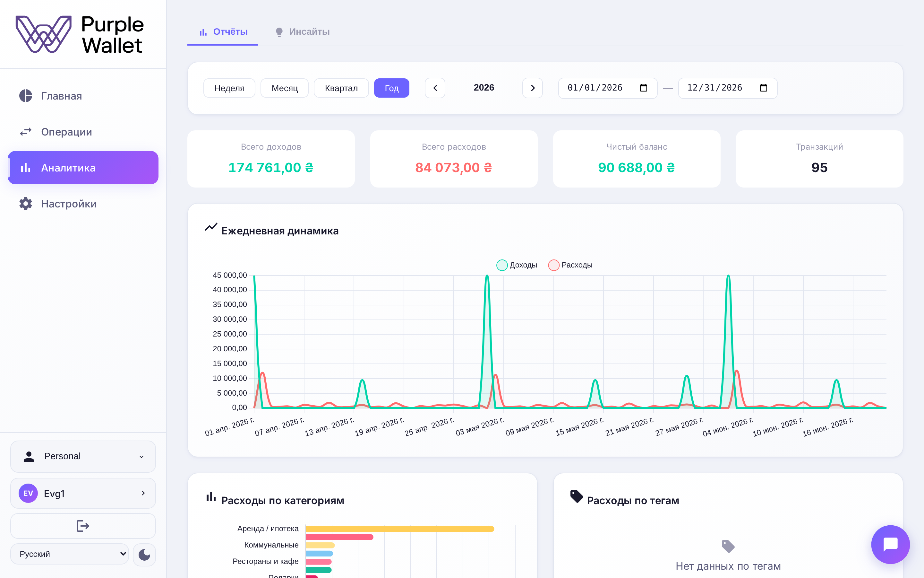Click the Всего расходов 84 073,00 value
Screen dimensions: 924x578
click(454, 167)
